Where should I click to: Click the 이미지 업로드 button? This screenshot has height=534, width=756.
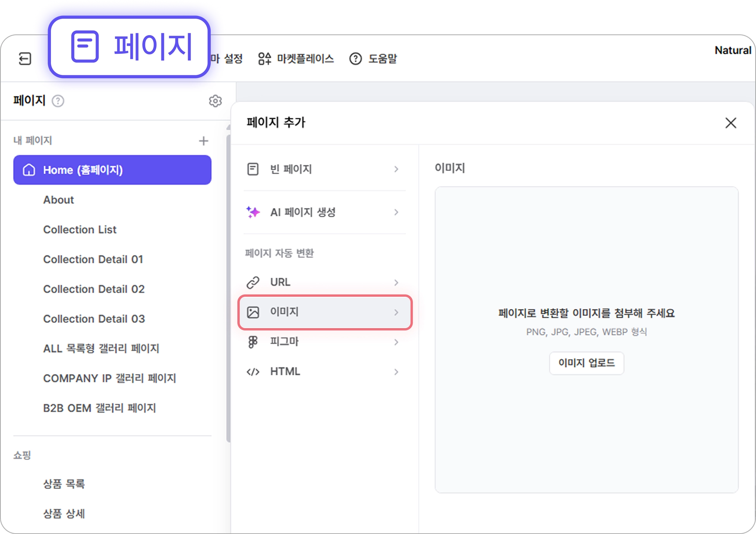click(587, 363)
